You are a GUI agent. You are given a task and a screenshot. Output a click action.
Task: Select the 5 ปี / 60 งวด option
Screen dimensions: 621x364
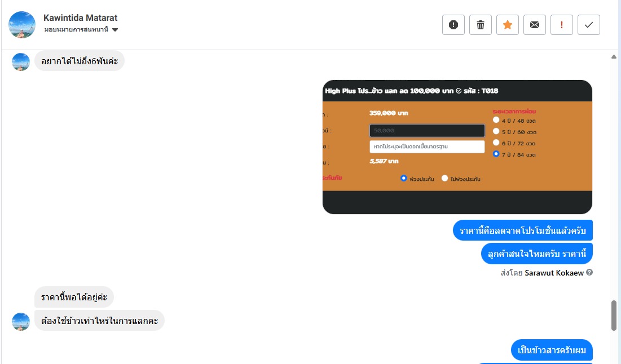(496, 131)
